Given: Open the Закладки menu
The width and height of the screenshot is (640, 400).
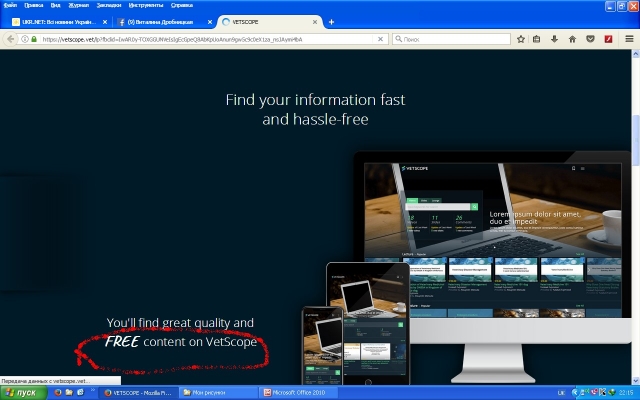Looking at the screenshot, I should pyautogui.click(x=109, y=5).
